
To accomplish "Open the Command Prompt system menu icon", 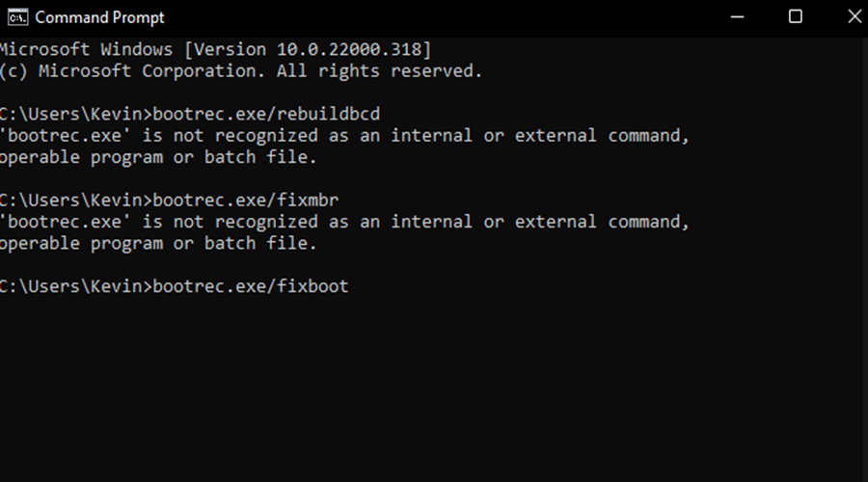I will (17, 17).
